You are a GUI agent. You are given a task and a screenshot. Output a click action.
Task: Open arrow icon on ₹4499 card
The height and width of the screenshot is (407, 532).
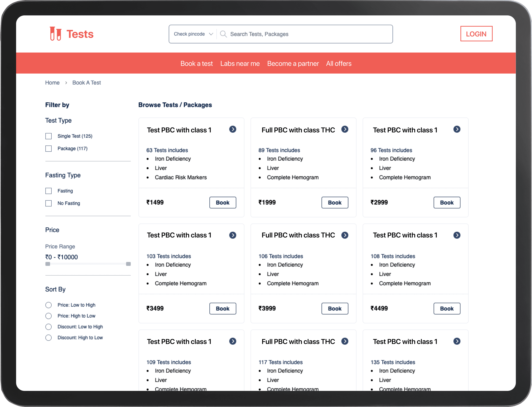(x=457, y=235)
